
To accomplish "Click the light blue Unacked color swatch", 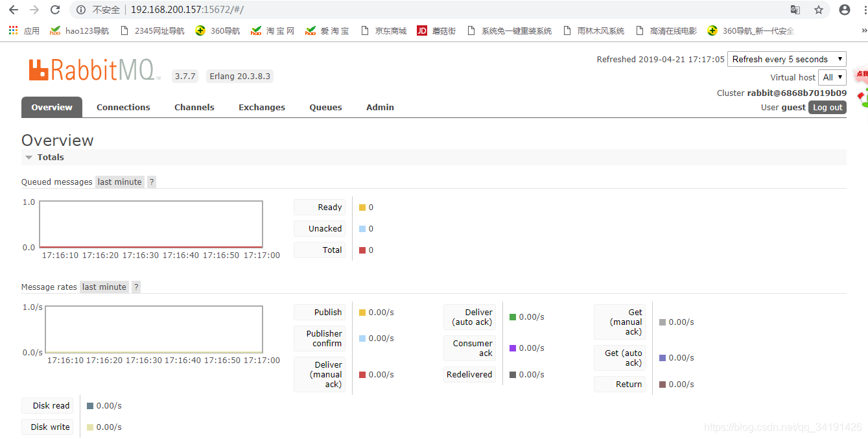I will 362,229.
